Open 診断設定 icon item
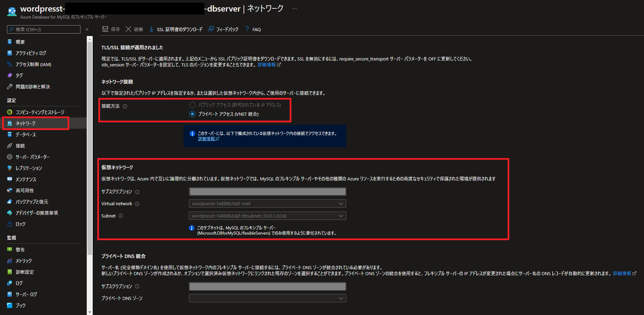Viewport: 644px width, 315px height. tap(10, 272)
